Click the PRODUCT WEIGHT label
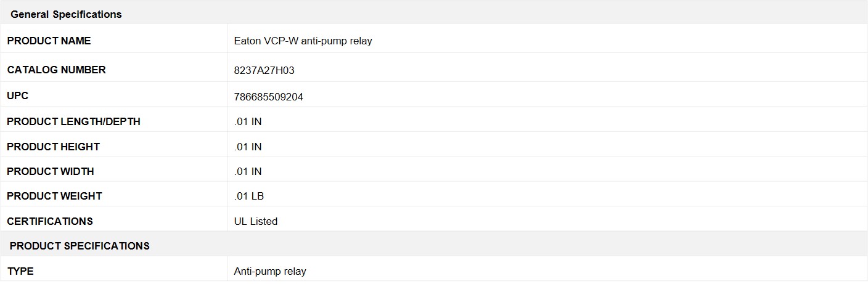This screenshot has width=868, height=284. click(55, 197)
